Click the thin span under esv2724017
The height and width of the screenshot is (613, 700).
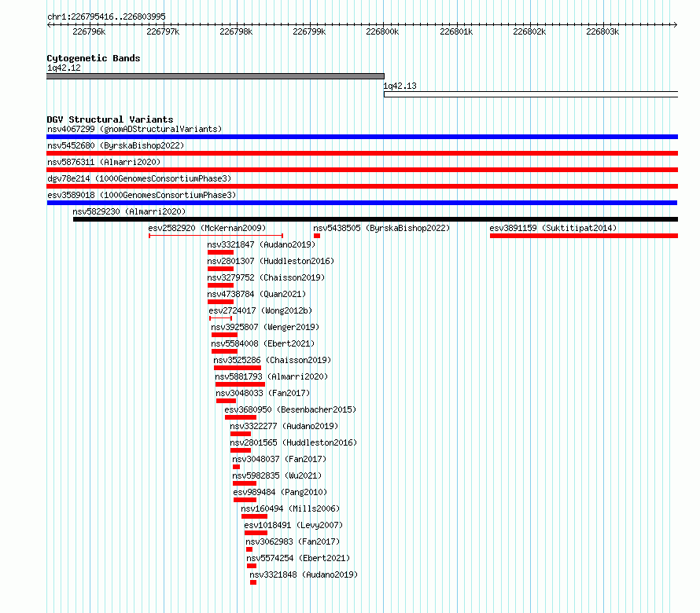click(x=220, y=318)
